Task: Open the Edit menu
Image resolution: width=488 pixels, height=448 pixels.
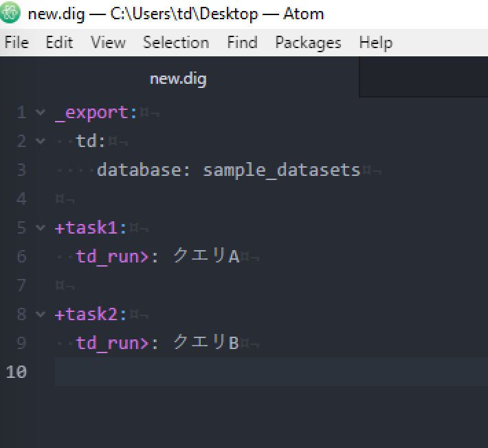Action: pyautogui.click(x=59, y=43)
